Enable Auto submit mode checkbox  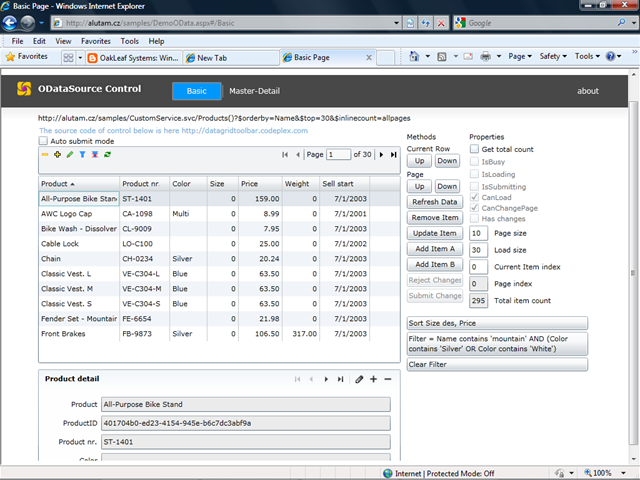(x=45, y=141)
